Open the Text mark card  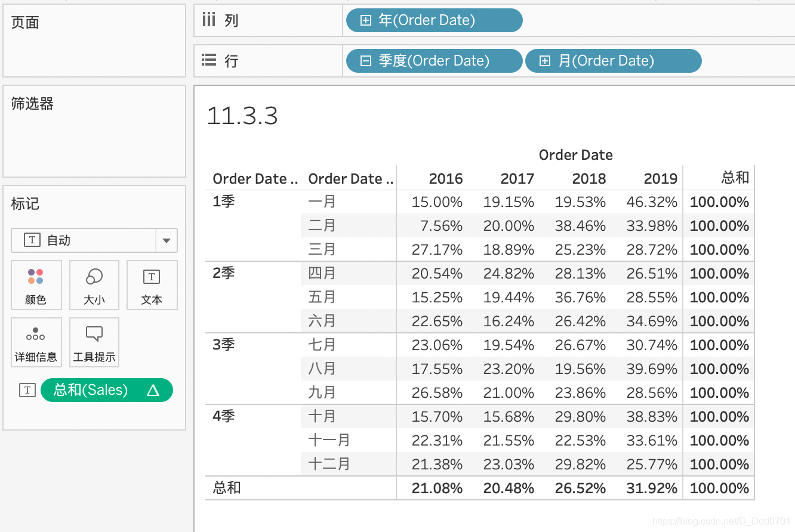pyautogui.click(x=152, y=285)
